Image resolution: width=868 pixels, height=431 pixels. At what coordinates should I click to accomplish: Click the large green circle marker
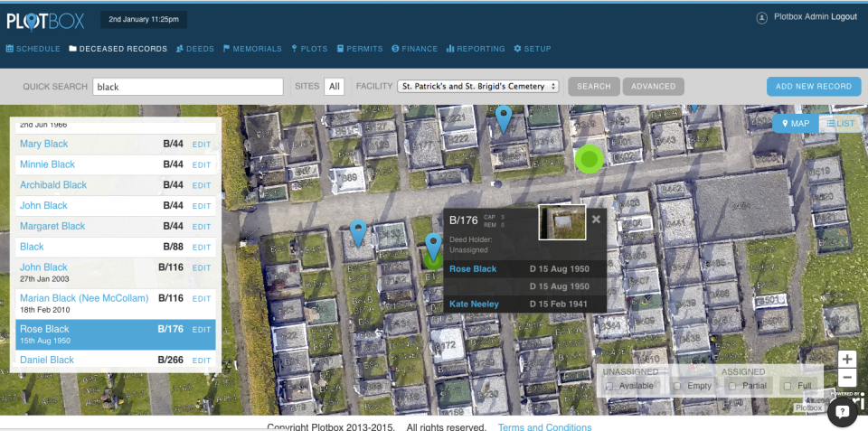[589, 159]
